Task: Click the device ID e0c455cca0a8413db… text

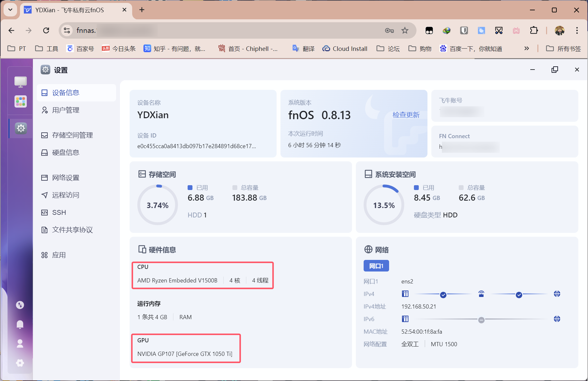Action: [197, 146]
